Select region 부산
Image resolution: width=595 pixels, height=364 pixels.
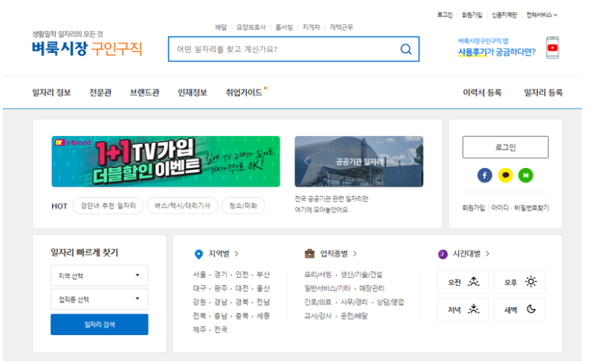pos(263,275)
